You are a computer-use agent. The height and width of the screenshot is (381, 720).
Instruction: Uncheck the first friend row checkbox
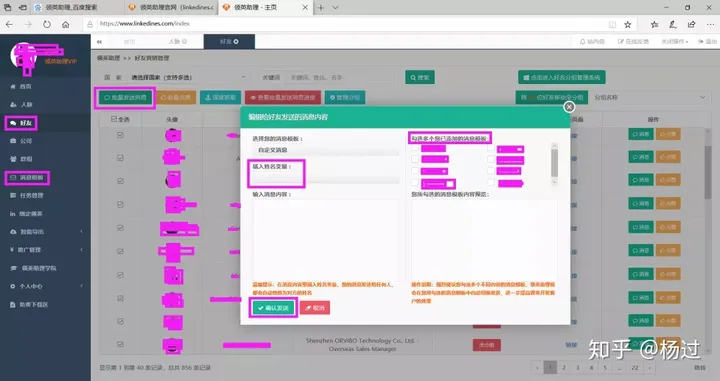click(120, 135)
